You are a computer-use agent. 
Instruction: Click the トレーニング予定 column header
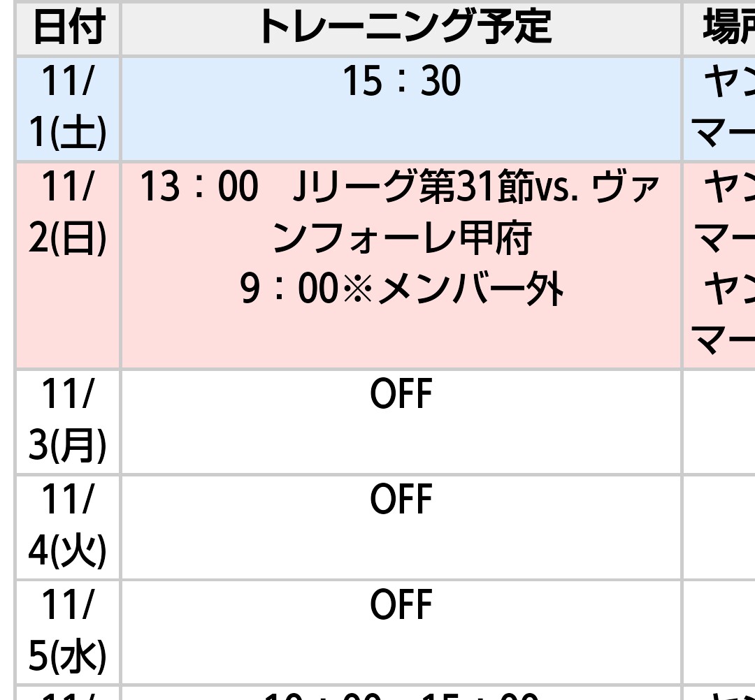401,28
